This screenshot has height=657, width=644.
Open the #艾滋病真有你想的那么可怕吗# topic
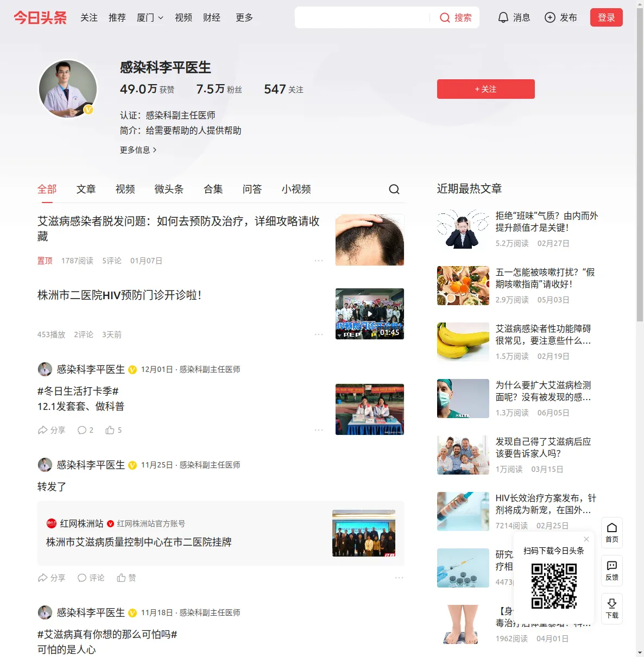(108, 634)
